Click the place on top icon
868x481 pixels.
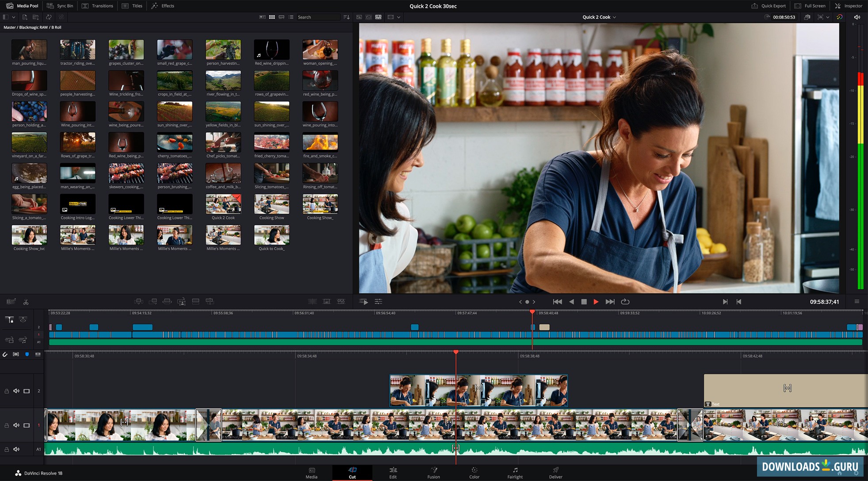195,301
